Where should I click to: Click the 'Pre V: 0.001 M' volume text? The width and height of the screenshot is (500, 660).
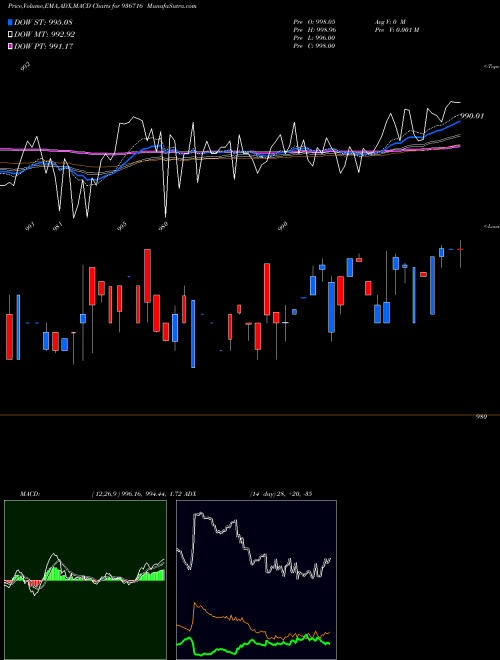397,29
